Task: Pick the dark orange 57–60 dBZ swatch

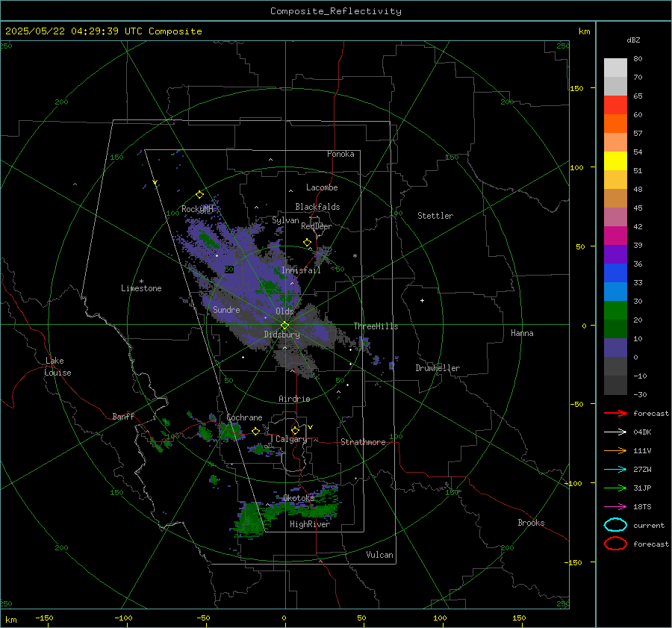Action: tap(615, 124)
